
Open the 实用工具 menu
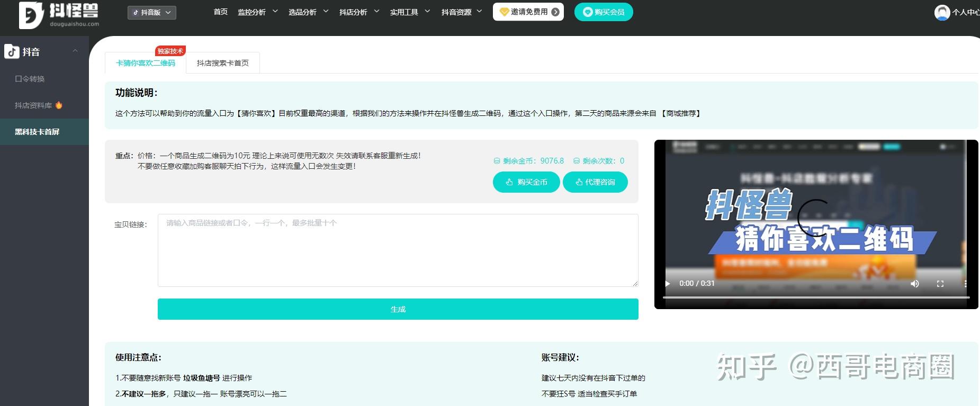(404, 12)
